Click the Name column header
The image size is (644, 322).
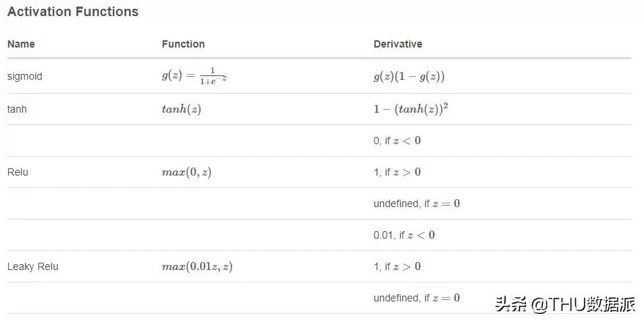21,44
